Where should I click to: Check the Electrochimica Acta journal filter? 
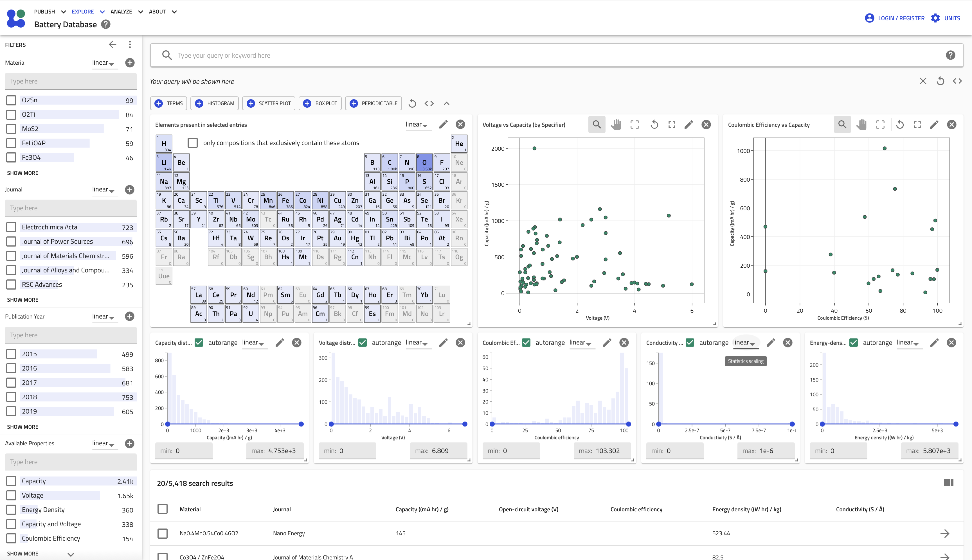coord(12,227)
